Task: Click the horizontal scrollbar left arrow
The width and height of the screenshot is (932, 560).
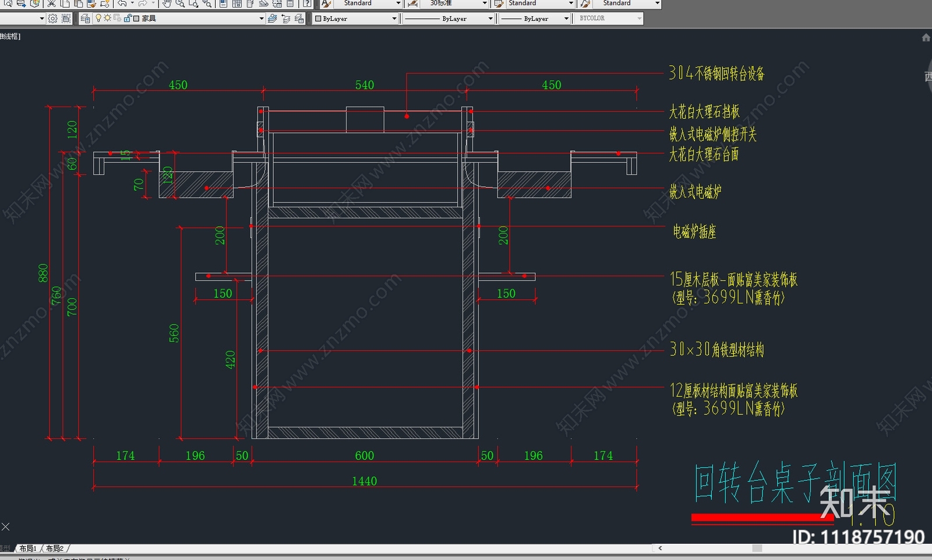Action: [660, 548]
